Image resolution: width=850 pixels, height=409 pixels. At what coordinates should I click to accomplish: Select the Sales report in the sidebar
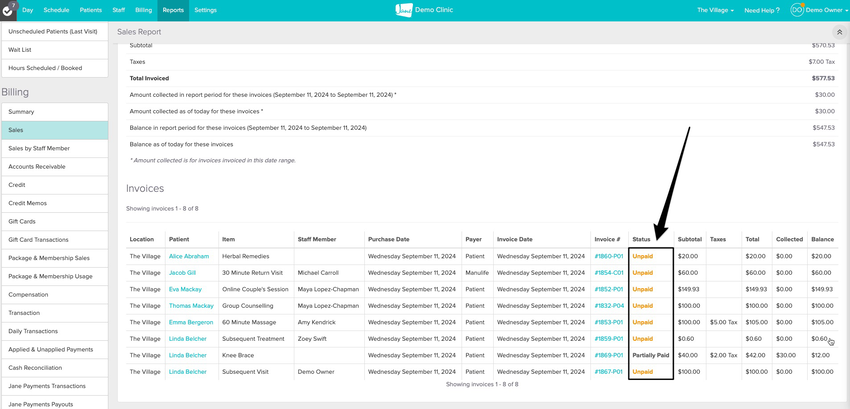click(x=54, y=130)
